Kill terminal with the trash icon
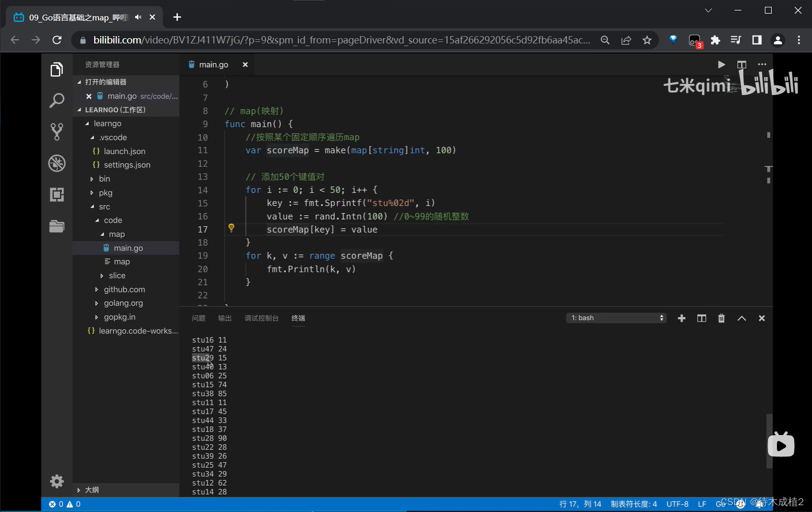Image resolution: width=812 pixels, height=512 pixels. click(x=721, y=318)
